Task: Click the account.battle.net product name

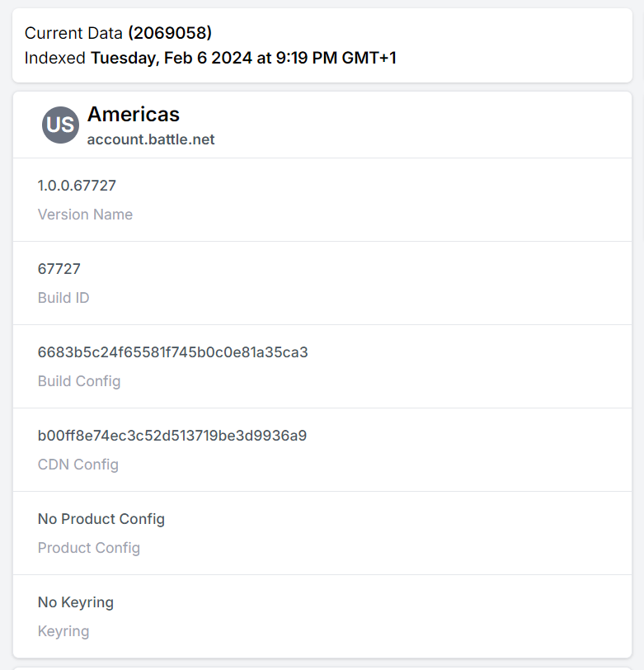Action: pos(151,139)
